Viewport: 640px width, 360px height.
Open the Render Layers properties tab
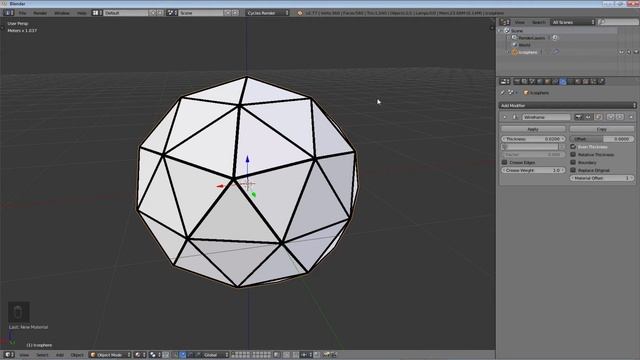524,81
